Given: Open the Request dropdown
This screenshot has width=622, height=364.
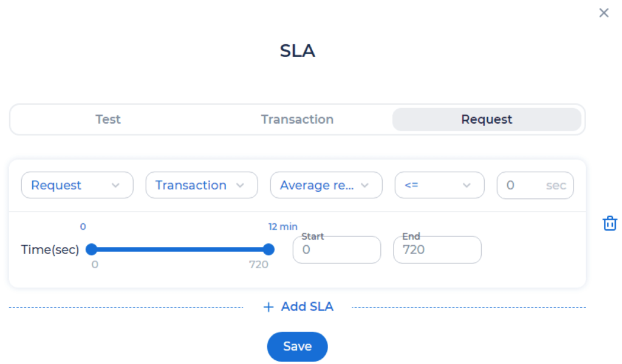Looking at the screenshot, I should (x=77, y=185).
